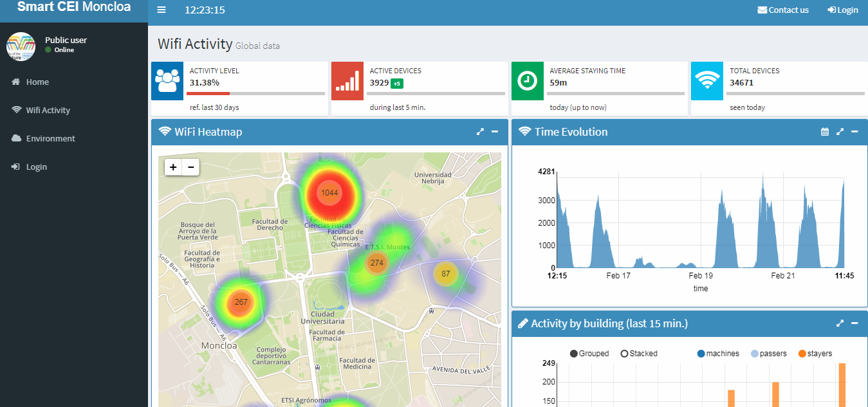Collapse the Activity by building panel

coord(854,323)
